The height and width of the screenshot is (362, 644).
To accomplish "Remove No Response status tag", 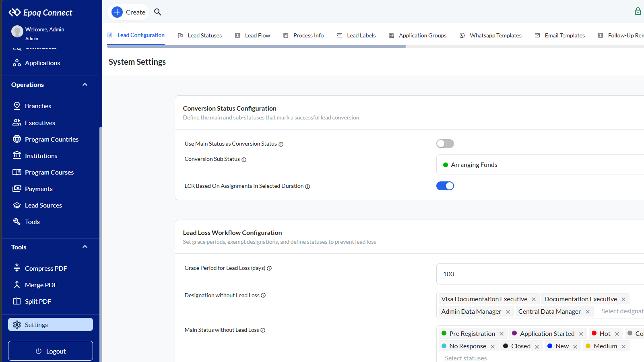I will pyautogui.click(x=493, y=346).
